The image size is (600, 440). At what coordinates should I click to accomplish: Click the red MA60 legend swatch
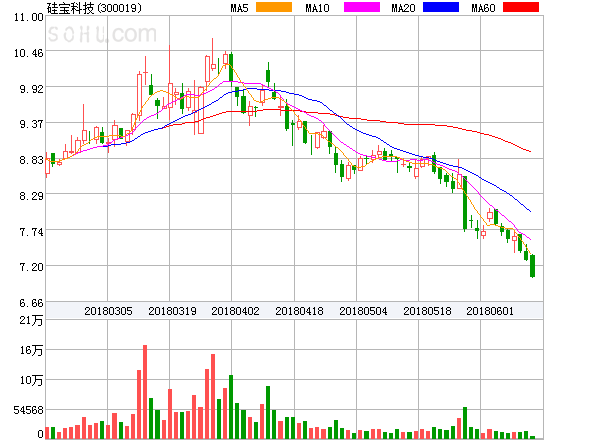(x=521, y=7)
